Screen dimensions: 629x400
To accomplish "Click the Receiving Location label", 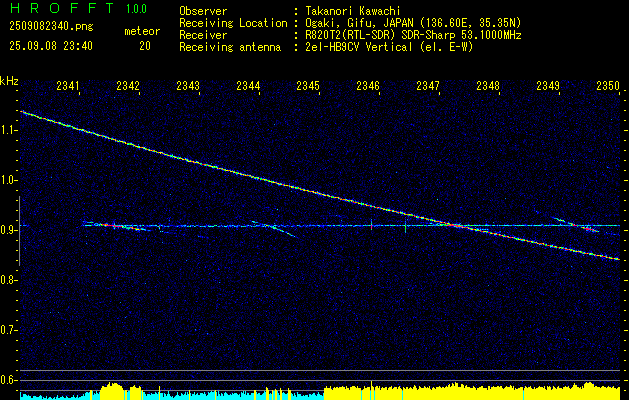I will (x=233, y=23).
